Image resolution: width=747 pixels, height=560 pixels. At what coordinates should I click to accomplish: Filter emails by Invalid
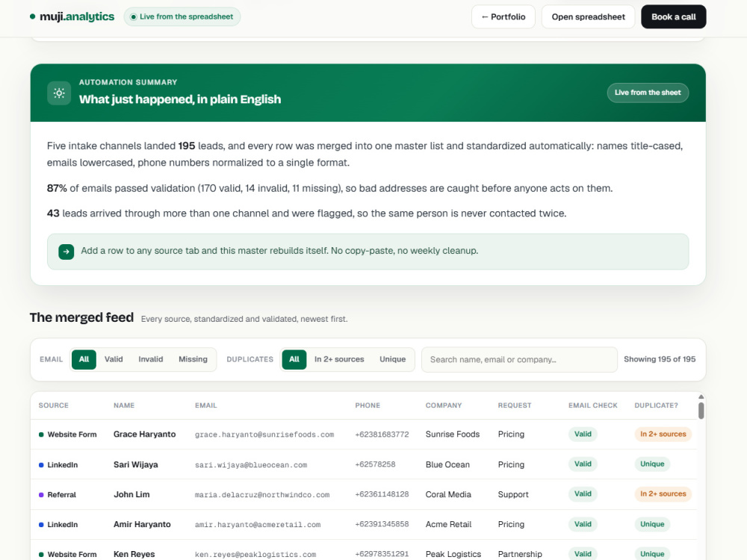coord(151,360)
